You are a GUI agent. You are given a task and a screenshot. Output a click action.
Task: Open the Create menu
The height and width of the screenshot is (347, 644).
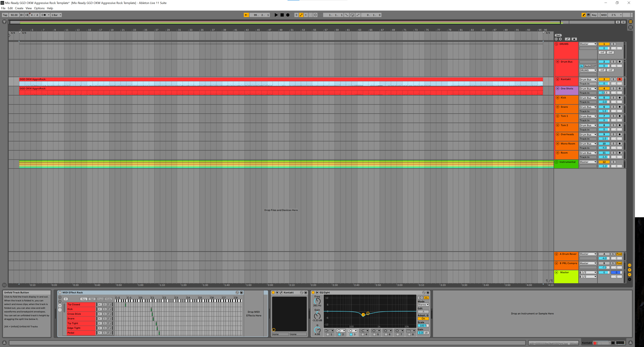click(x=19, y=8)
